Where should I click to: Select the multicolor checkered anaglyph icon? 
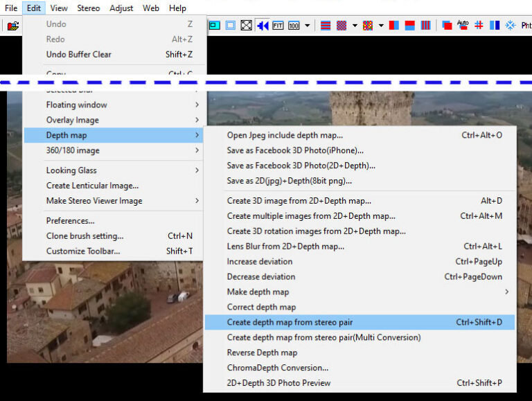(x=367, y=26)
